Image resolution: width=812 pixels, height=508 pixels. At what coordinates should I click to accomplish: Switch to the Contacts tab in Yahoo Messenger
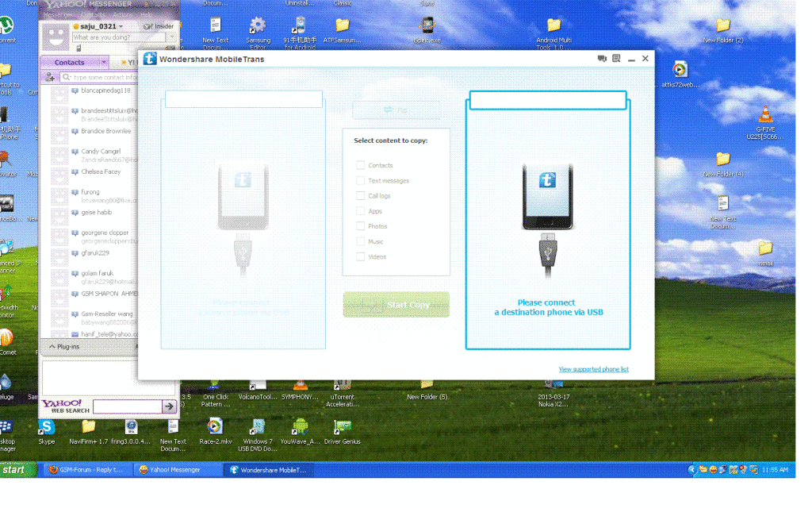coord(70,62)
